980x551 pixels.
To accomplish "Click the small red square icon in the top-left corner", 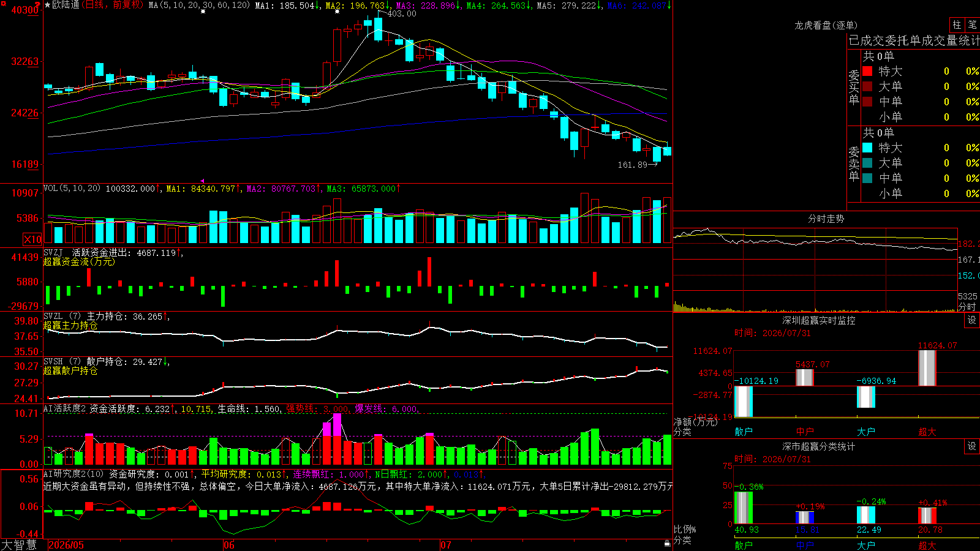I will (2, 2).
